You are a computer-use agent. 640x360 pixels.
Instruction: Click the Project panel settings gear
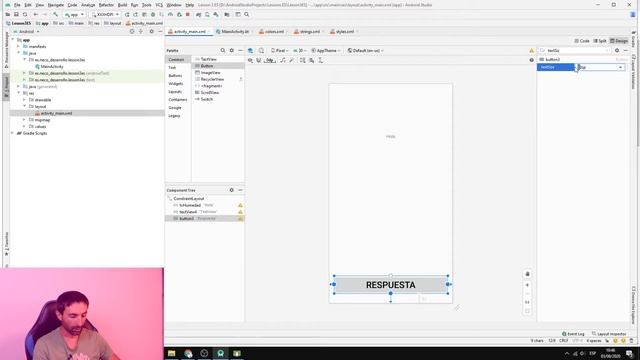[151, 31]
